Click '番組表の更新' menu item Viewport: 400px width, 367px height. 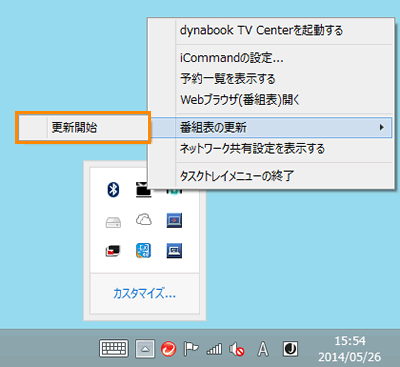pyautogui.click(x=271, y=127)
